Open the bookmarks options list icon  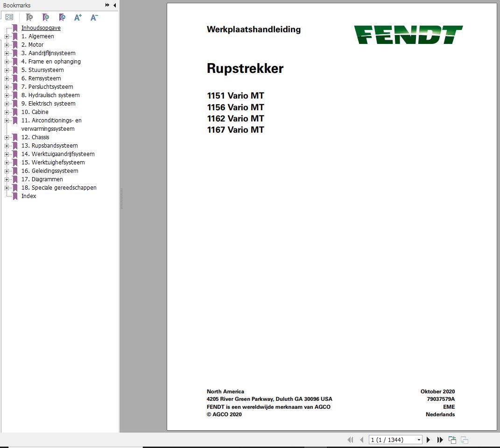(9, 17)
